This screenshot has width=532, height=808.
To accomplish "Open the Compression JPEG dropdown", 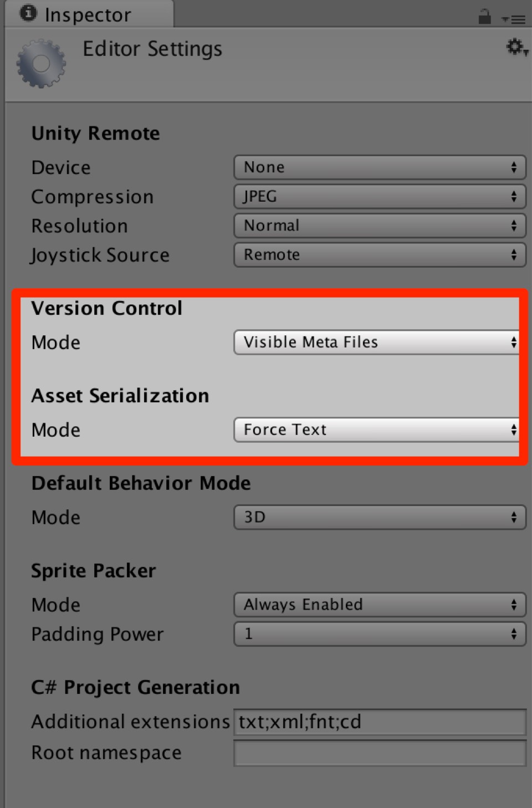I will point(380,196).
